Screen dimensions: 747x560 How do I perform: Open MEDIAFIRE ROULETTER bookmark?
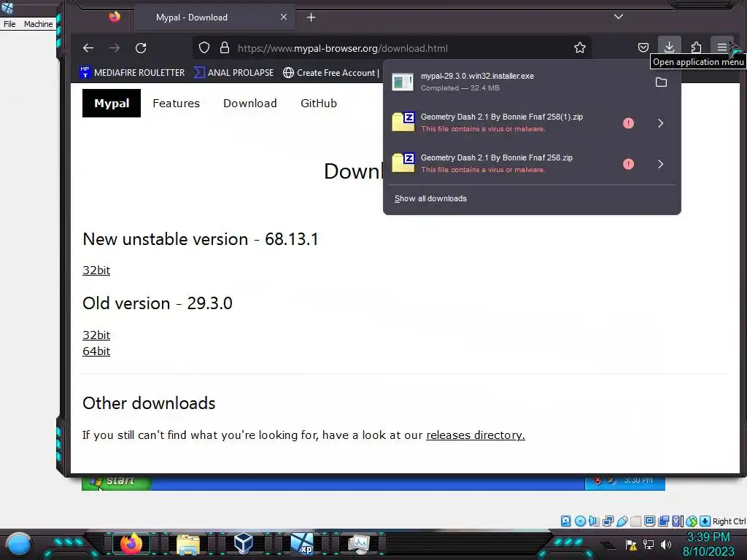pyautogui.click(x=133, y=72)
